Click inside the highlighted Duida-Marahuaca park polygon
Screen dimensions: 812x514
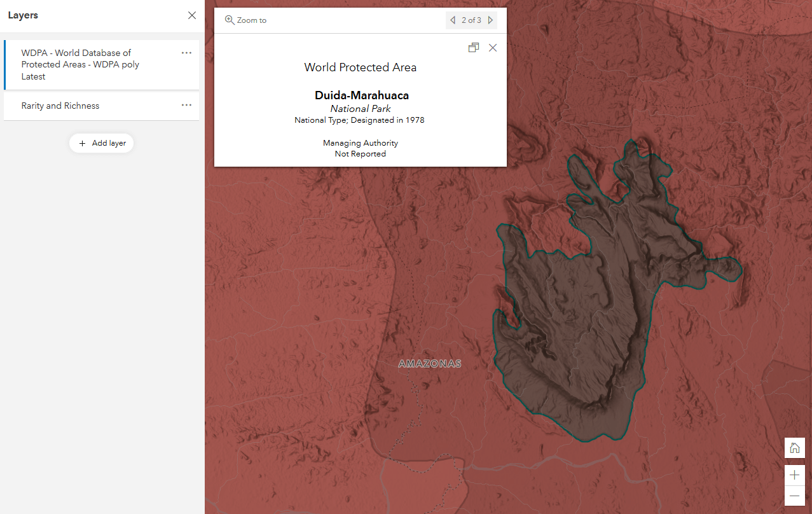572,318
